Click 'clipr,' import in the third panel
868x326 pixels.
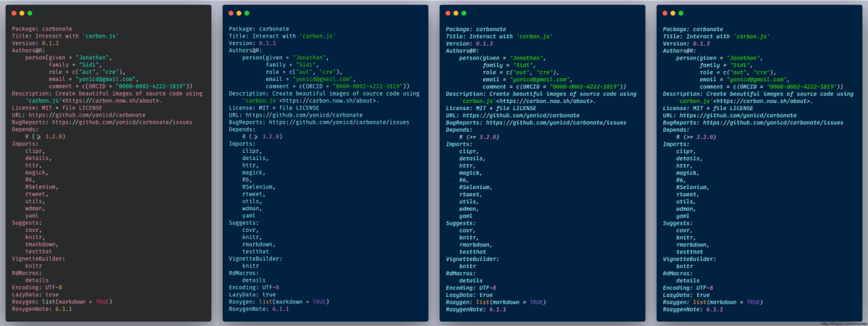click(469, 151)
